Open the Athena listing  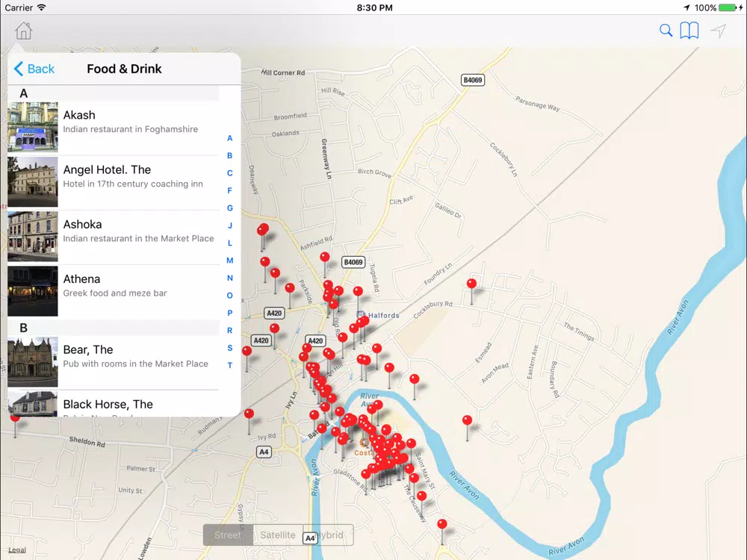114,291
